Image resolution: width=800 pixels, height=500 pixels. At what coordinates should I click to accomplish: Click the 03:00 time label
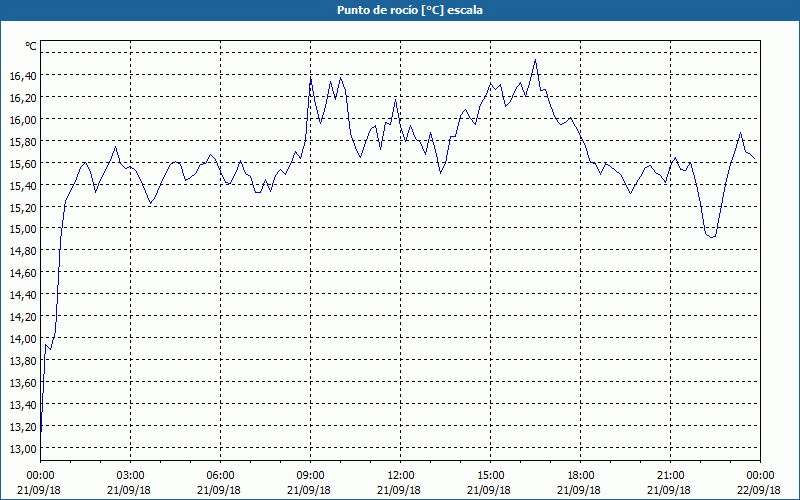[x=131, y=476]
